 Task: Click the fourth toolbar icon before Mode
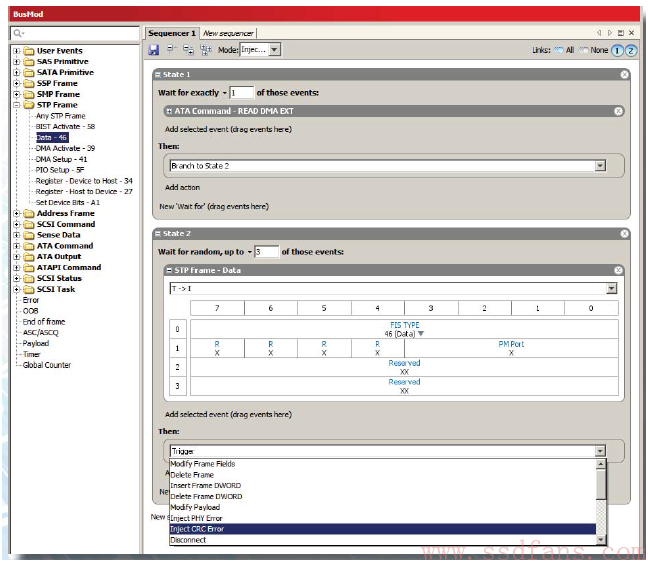206,50
